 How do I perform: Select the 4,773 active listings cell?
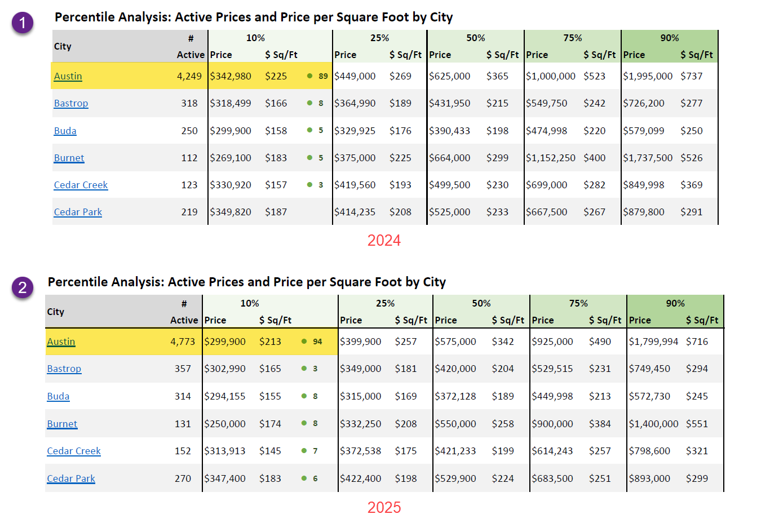[x=183, y=342]
